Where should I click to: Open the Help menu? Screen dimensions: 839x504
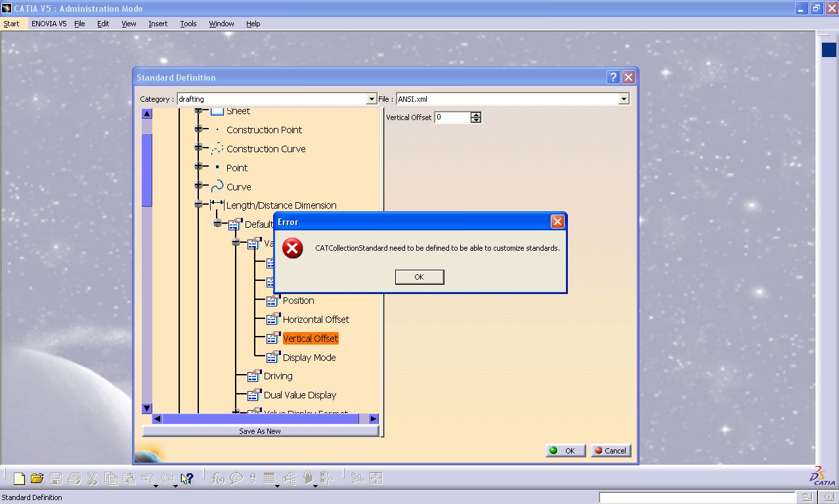[253, 24]
